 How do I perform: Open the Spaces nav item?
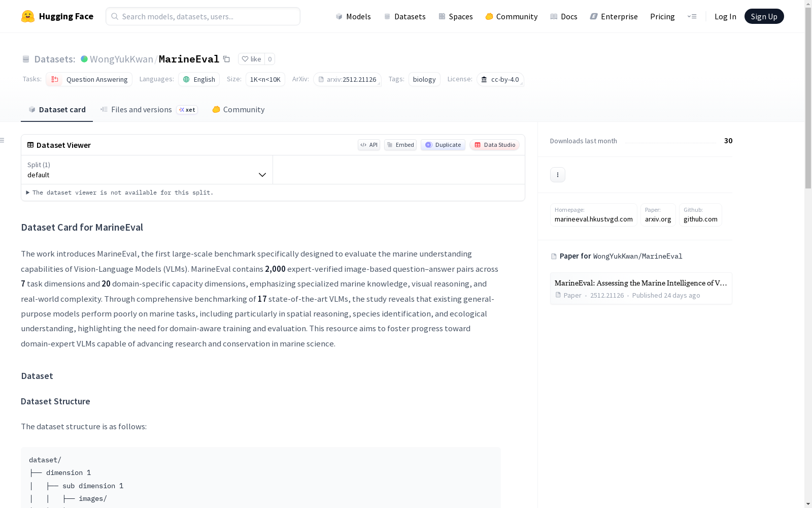(456, 16)
